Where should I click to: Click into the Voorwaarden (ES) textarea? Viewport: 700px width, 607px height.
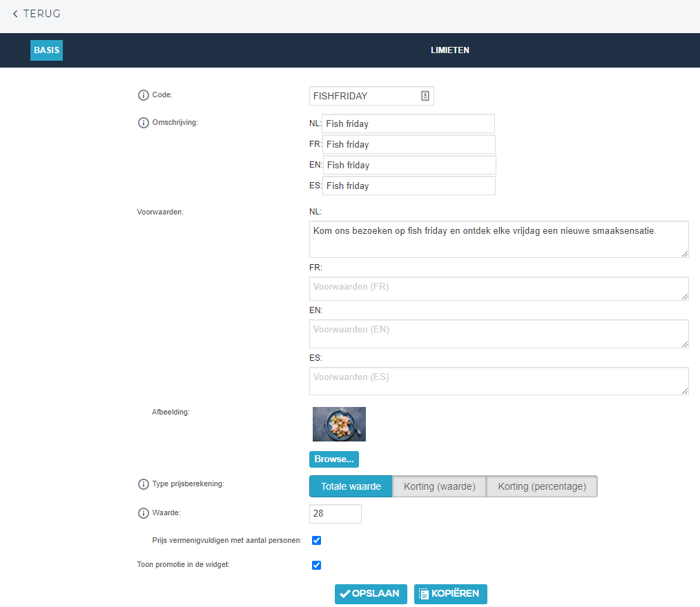[x=498, y=381]
